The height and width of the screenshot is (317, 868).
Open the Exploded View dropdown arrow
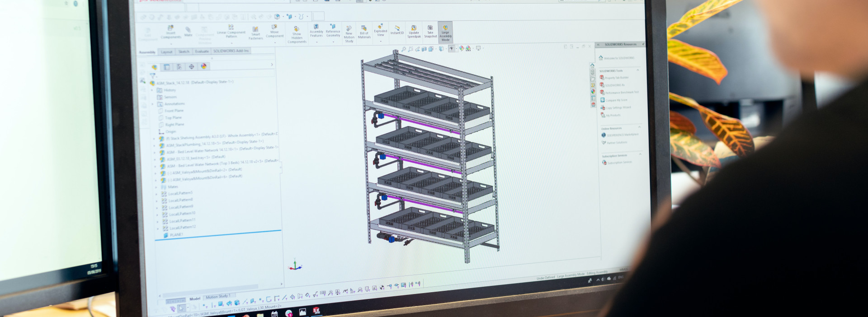[381, 41]
